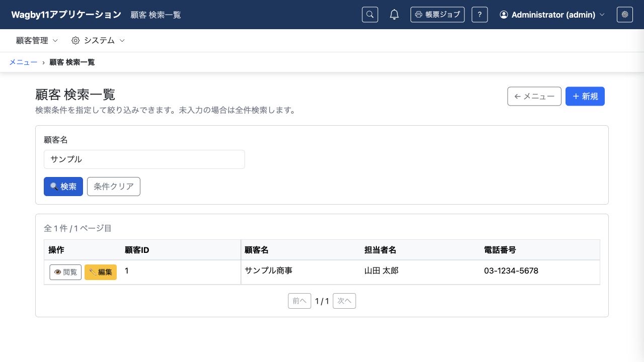Expand the Administrator (admin) user menu
The width and height of the screenshot is (644, 362).
552,15
